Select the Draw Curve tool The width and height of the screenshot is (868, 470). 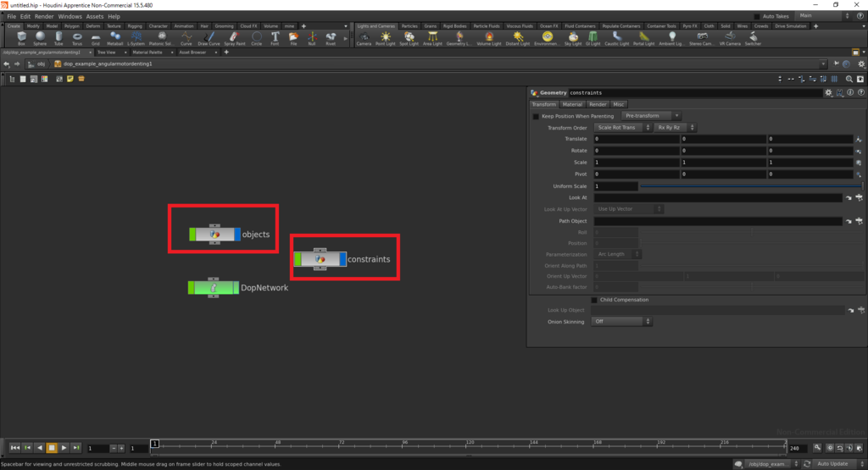click(209, 38)
